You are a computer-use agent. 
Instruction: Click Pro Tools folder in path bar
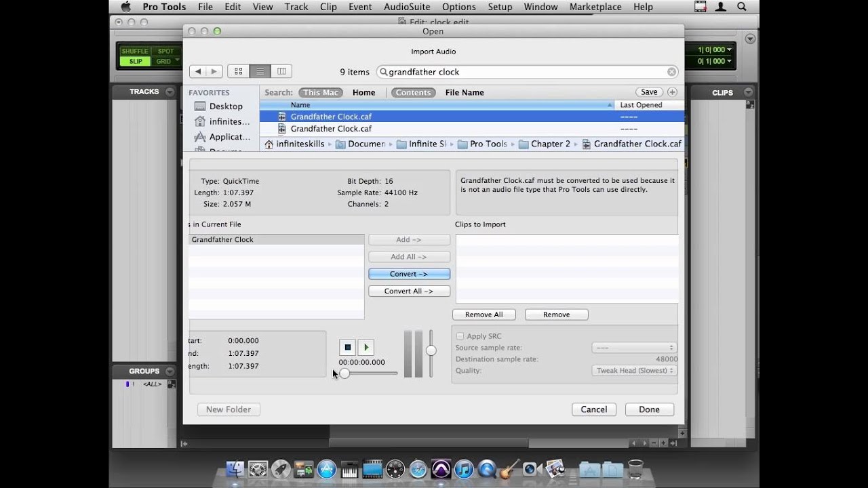click(482, 144)
